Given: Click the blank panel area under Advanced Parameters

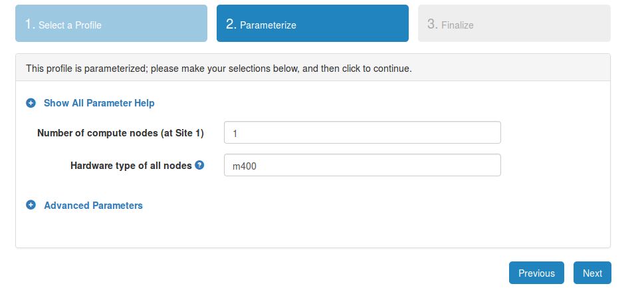Looking at the screenshot, I should click(313, 230).
